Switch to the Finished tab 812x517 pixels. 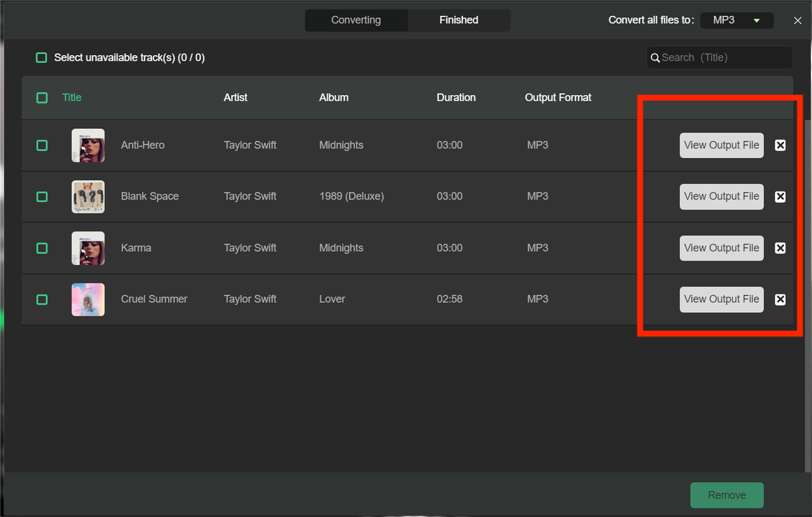click(x=459, y=20)
